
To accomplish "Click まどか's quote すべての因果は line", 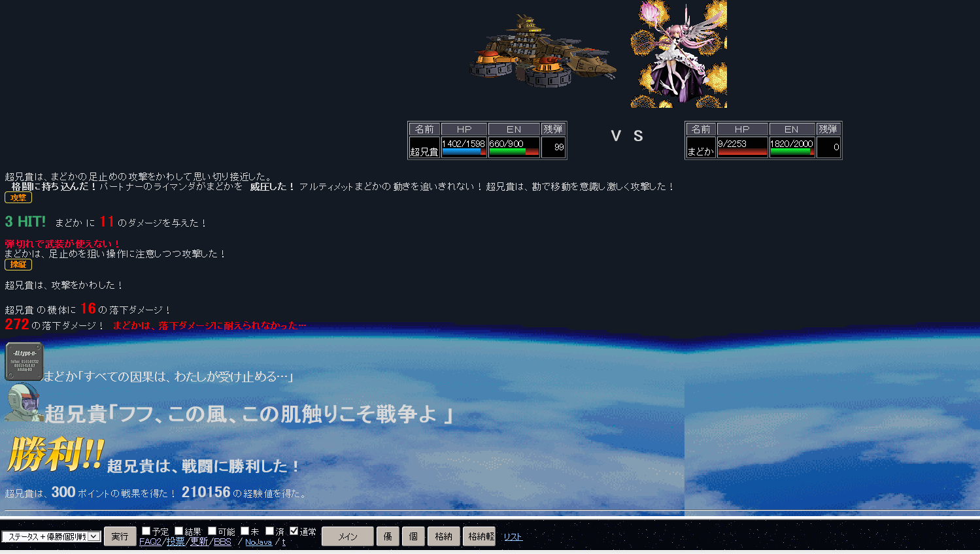I will click(169, 376).
